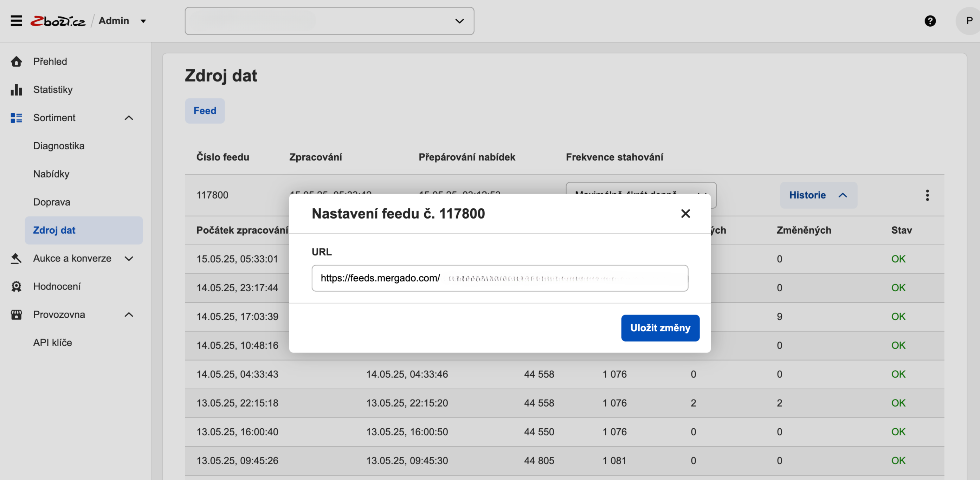Open the Admin section dropdown arrow
The height and width of the screenshot is (480, 980).
click(143, 21)
